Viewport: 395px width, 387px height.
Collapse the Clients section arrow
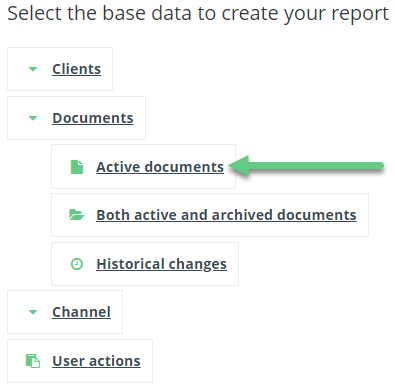click(33, 69)
